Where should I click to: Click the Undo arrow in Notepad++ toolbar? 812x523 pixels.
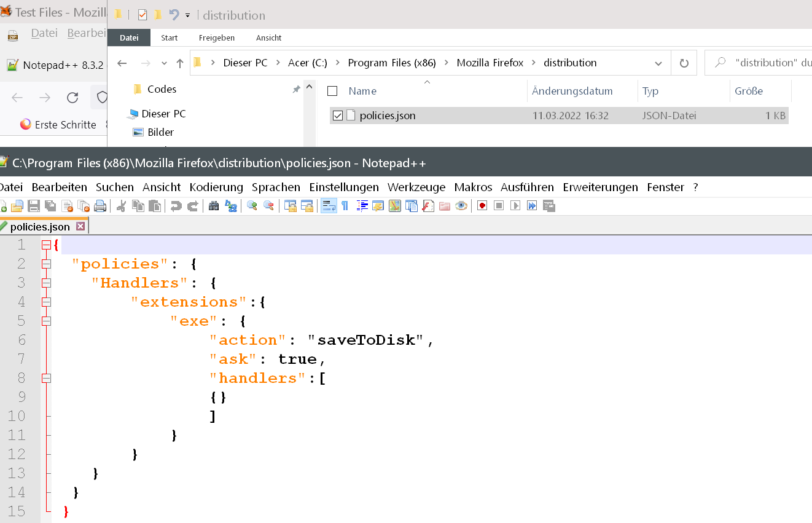176,206
